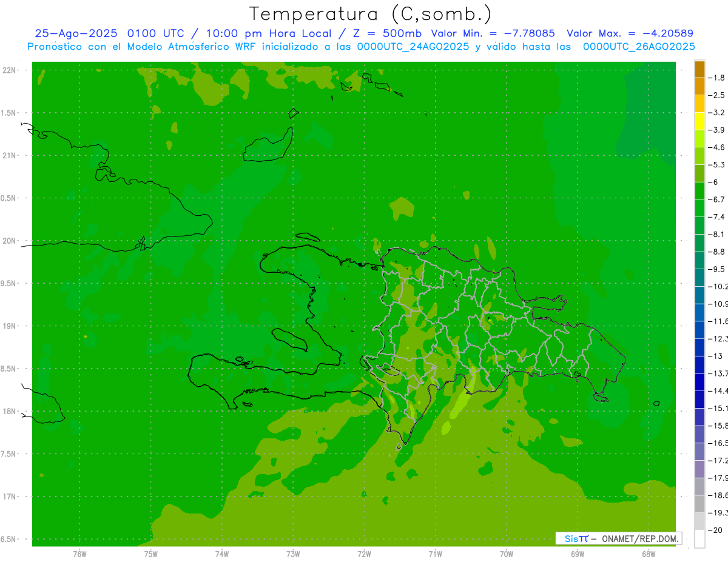
Task: Click the '68W' longitude label
Action: 649,554
